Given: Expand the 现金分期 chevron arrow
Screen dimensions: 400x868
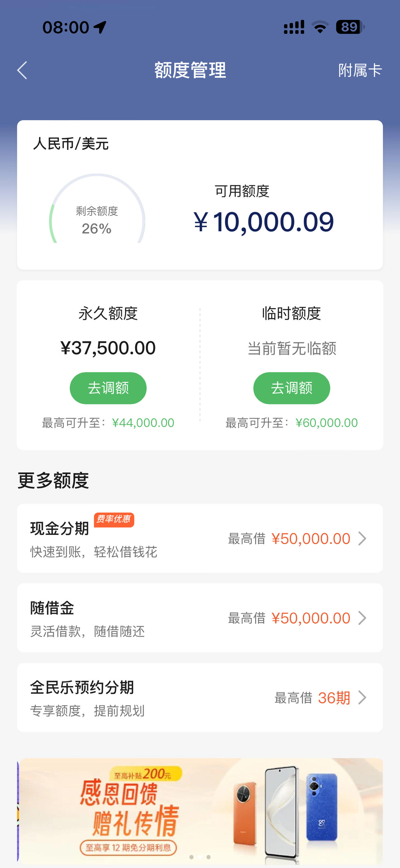Looking at the screenshot, I should click(362, 538).
